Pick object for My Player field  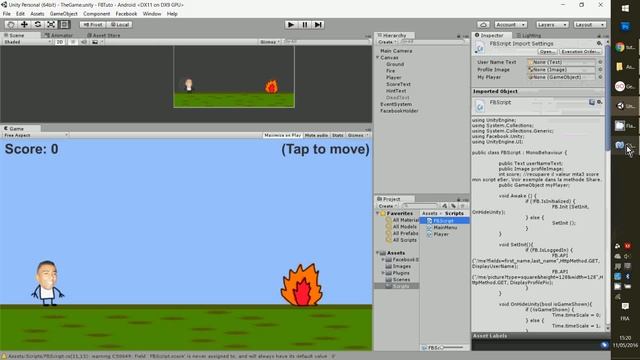point(600,77)
